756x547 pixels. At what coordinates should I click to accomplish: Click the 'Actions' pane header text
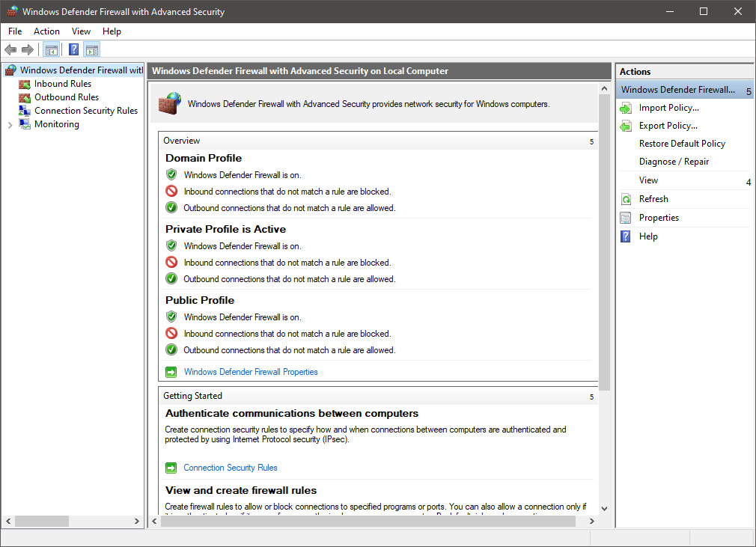coord(635,72)
